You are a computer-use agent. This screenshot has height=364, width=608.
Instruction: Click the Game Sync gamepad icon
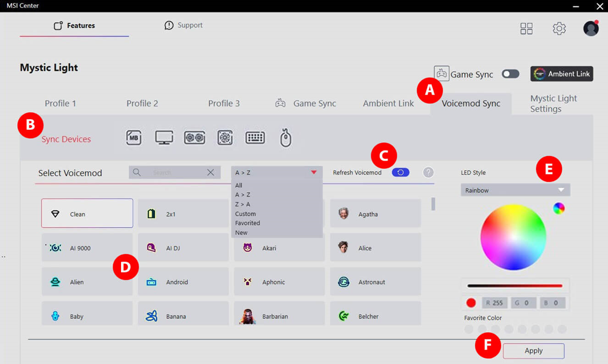pos(441,73)
